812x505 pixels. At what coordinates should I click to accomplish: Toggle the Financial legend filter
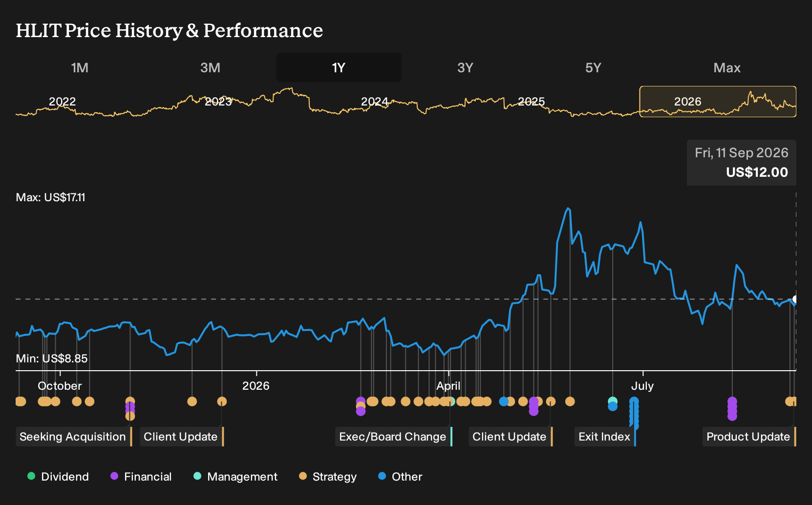click(141, 477)
